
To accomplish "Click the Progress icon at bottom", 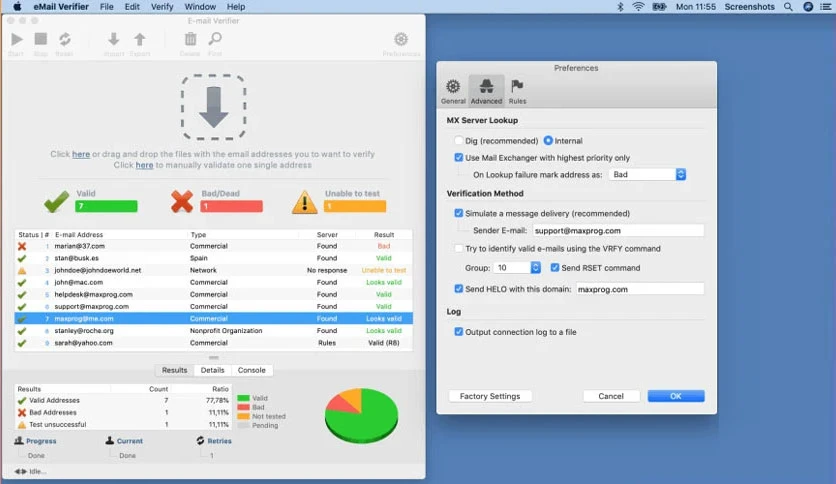I will (19, 440).
